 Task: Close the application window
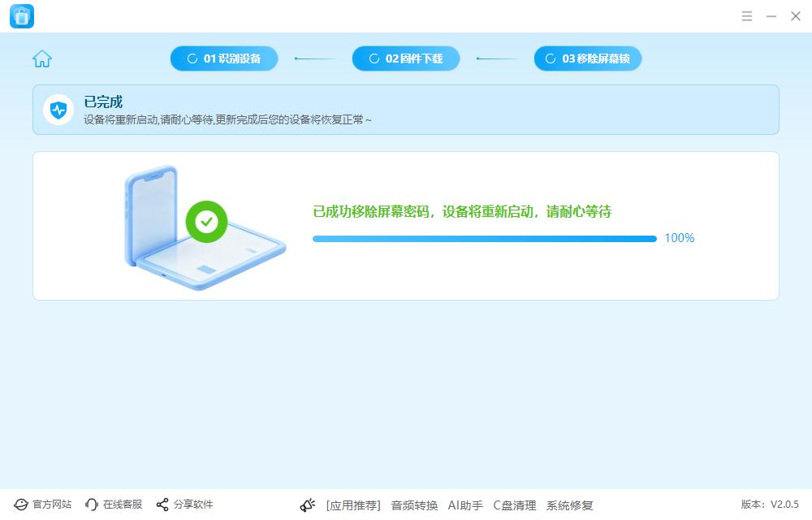[x=796, y=16]
